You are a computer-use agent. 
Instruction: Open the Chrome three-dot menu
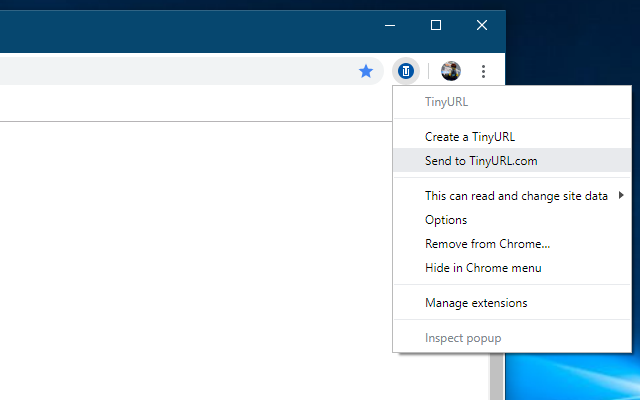pos(483,71)
